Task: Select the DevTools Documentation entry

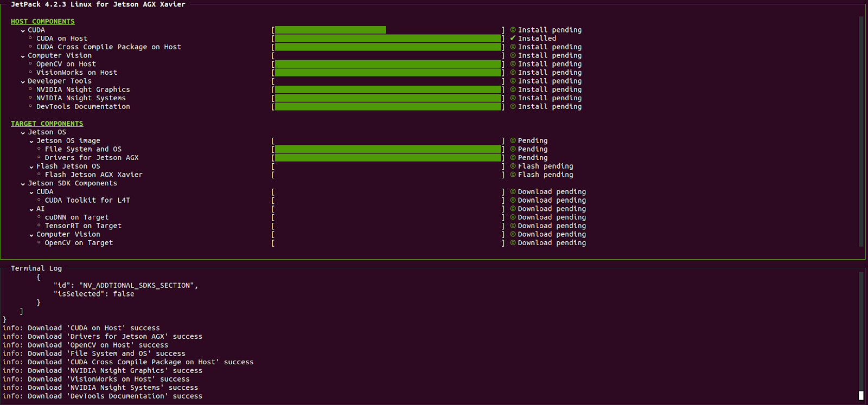Action: click(x=83, y=107)
